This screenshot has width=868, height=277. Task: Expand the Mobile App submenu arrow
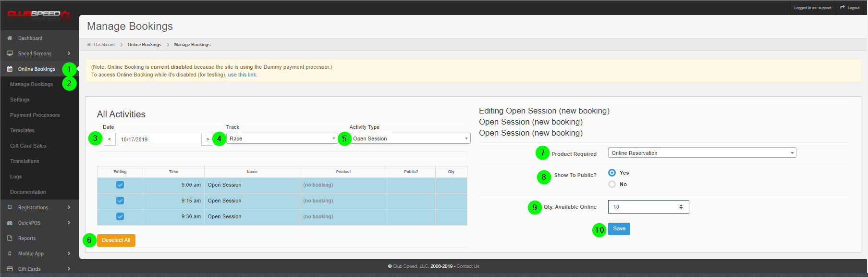69,253
